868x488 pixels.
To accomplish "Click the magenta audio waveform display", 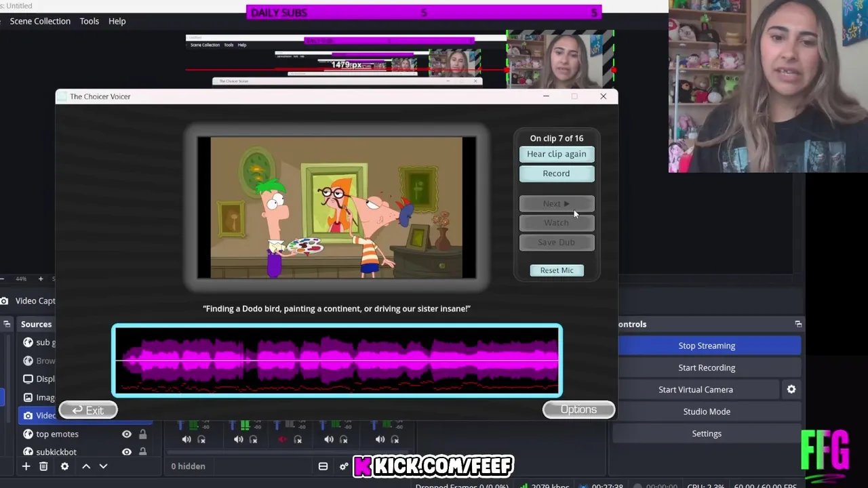I will (337, 361).
